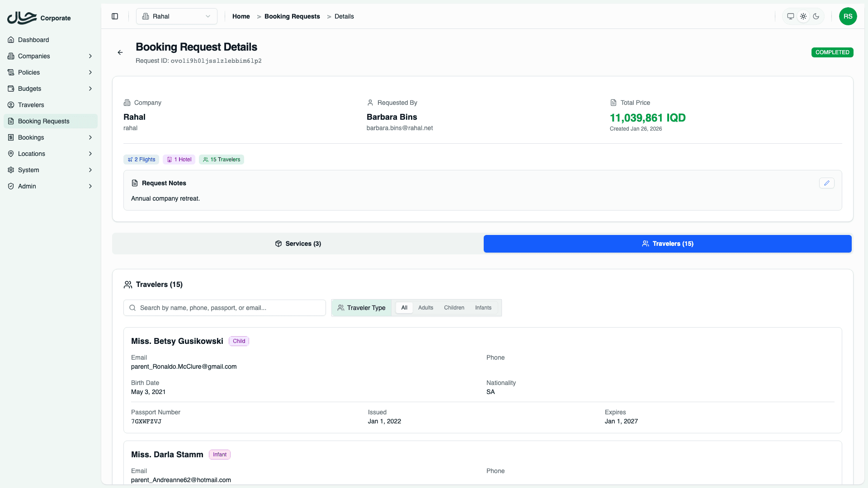The width and height of the screenshot is (868, 488).
Task: Switch to light theme sun icon
Action: tap(803, 16)
